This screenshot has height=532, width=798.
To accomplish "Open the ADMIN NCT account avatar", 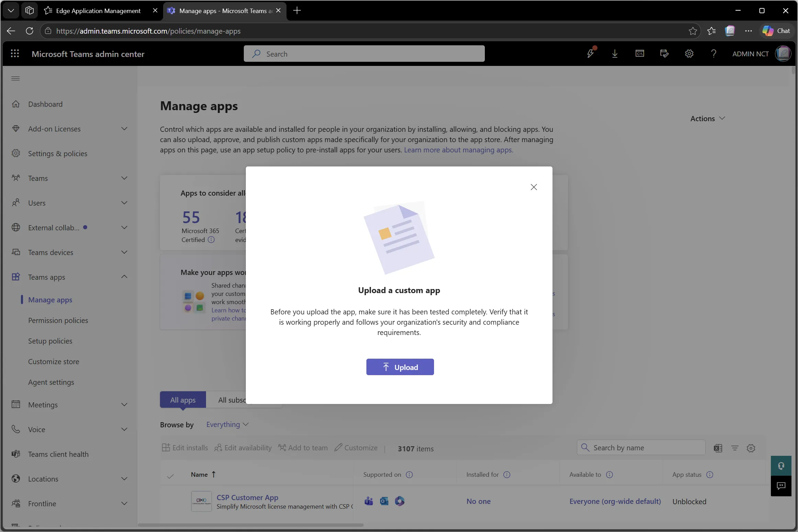I will point(783,54).
